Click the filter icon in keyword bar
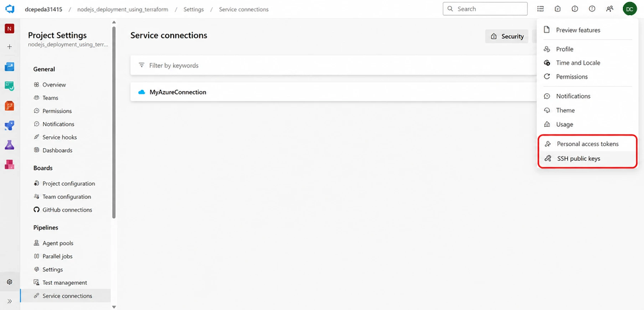This screenshot has width=644, height=310. [142, 65]
